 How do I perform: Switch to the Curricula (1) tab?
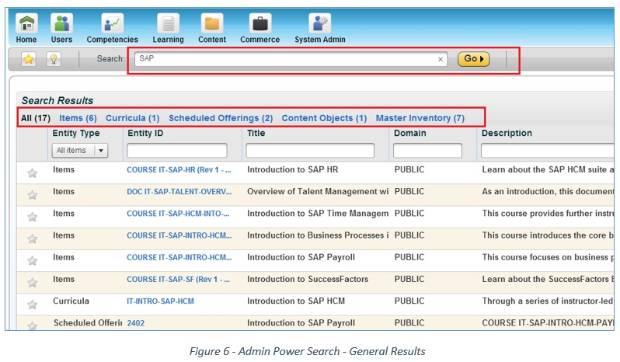pyautogui.click(x=132, y=118)
